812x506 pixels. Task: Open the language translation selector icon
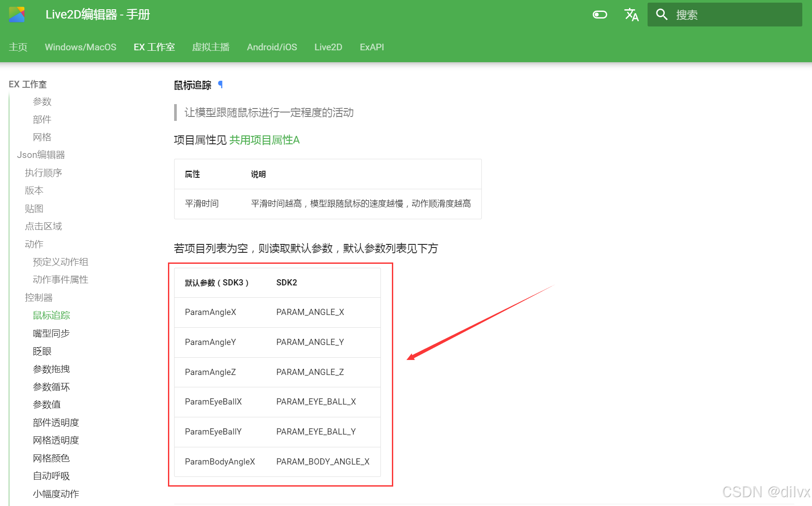(632, 15)
